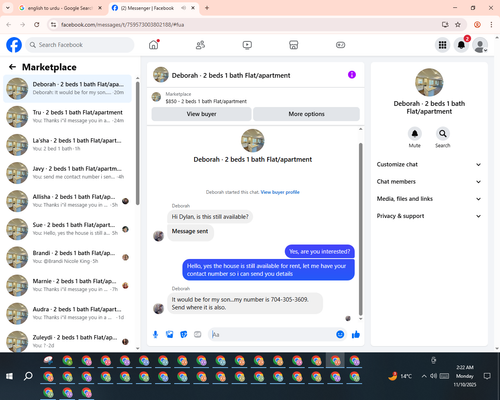The image size is (500, 400).
Task: Open the Watch video icon
Action: tap(247, 45)
